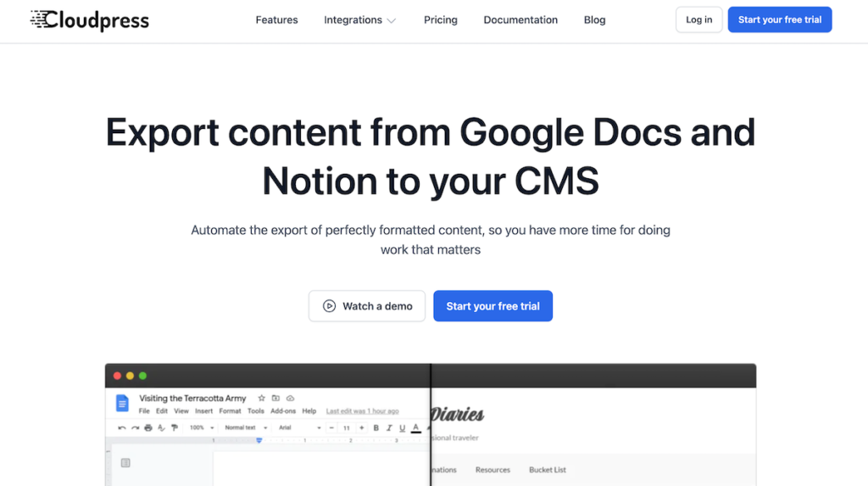Click the green window maximize dot
Viewport: 868px width, 486px height.
(x=142, y=376)
